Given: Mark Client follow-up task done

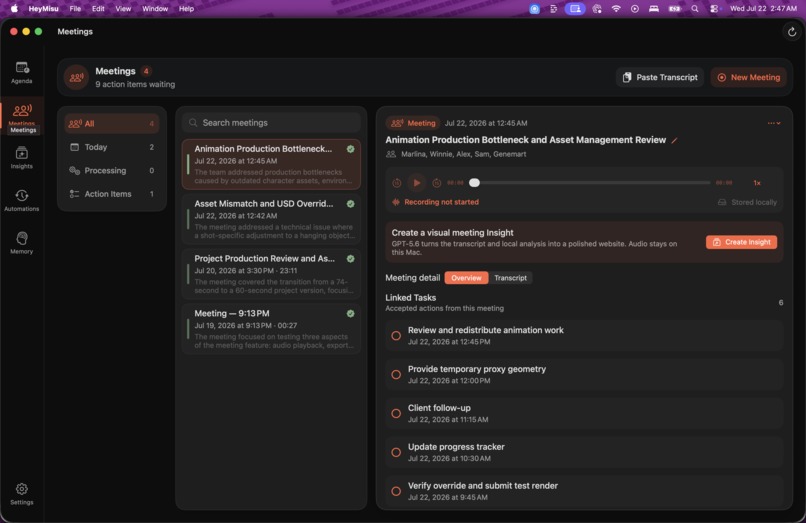Looking at the screenshot, I should [x=396, y=413].
